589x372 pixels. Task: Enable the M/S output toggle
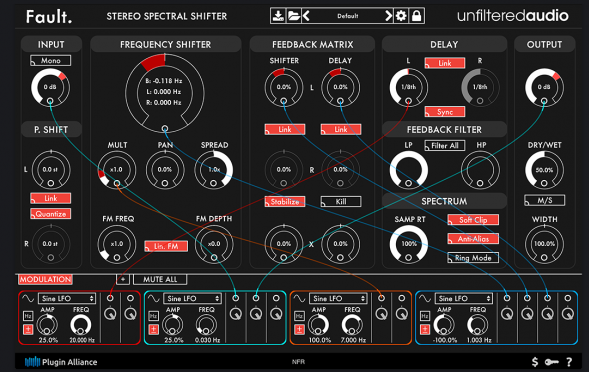544,200
